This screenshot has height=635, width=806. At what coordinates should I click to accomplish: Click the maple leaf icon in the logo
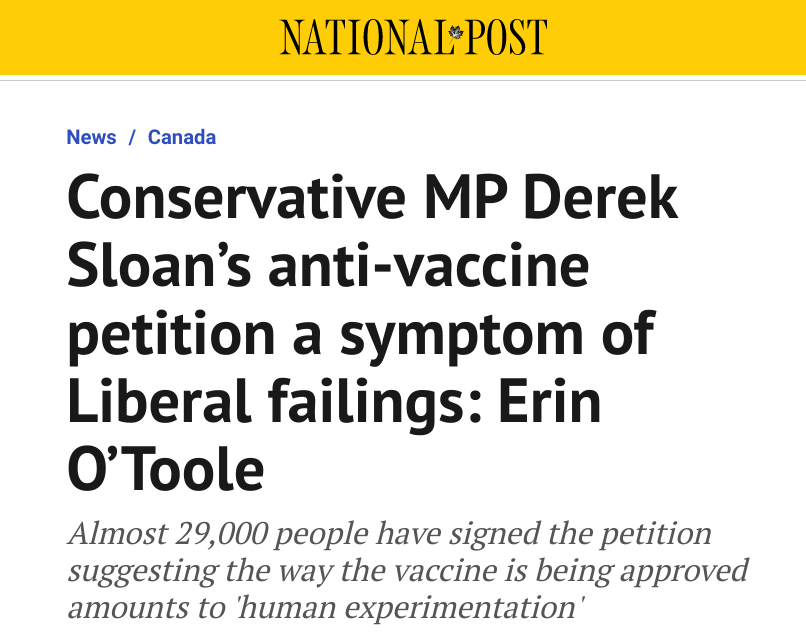coord(457,36)
